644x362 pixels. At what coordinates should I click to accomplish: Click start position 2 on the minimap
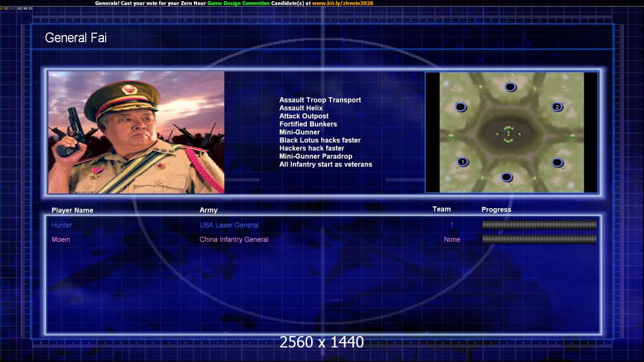557,107
